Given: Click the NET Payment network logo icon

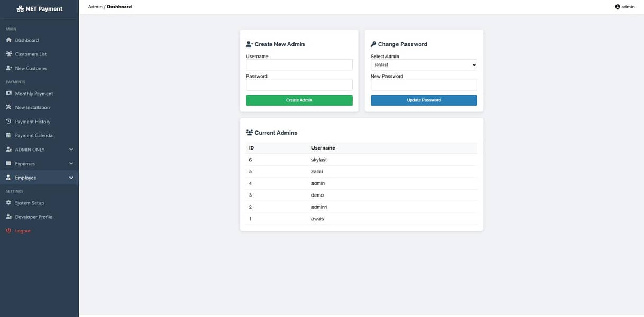Looking at the screenshot, I should (20, 9).
